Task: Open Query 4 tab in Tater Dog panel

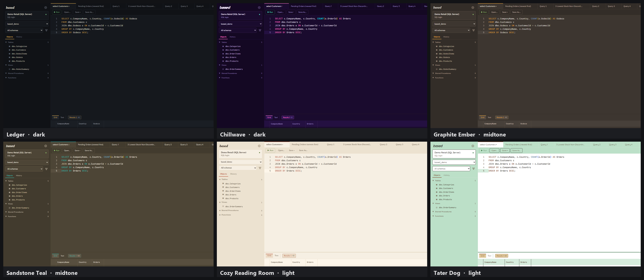Action: (629, 144)
